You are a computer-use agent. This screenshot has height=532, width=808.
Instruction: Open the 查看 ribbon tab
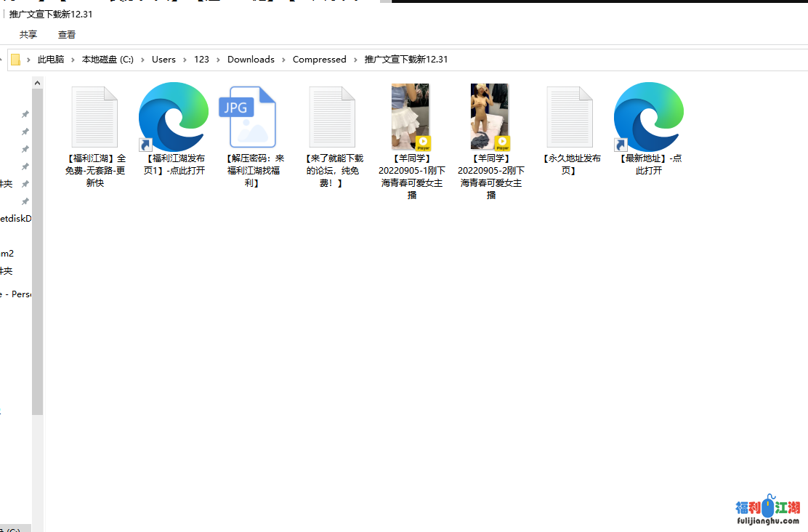(x=67, y=34)
